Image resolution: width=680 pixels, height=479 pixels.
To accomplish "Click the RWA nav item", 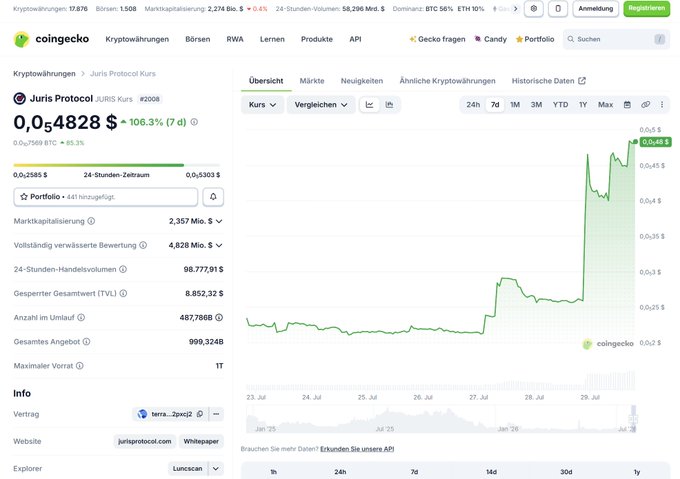I will point(235,39).
